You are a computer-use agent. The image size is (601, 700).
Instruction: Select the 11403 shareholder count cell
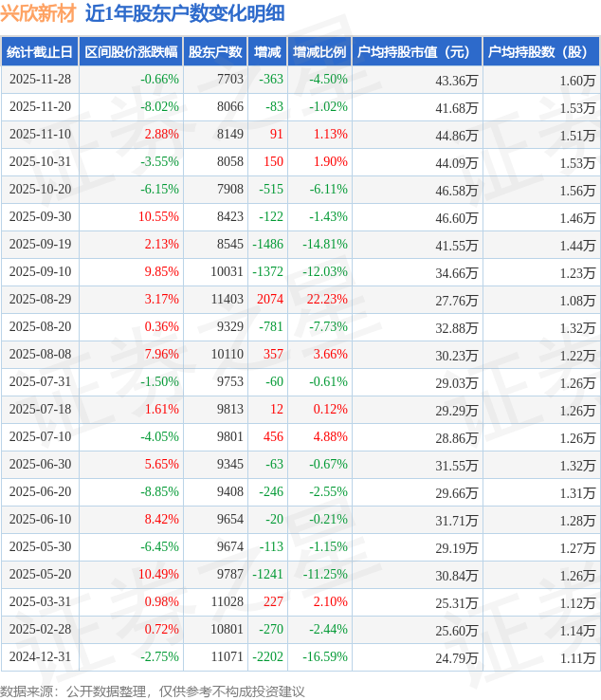[229, 300]
